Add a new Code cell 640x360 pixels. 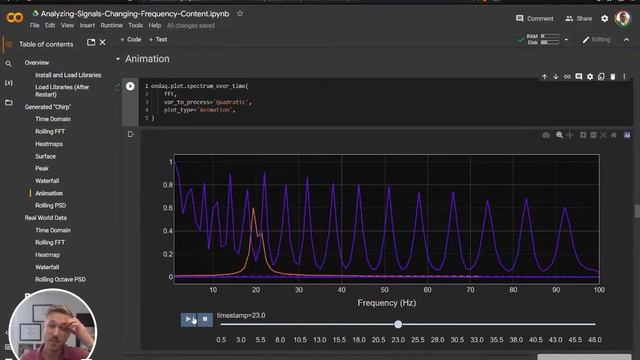click(131, 40)
